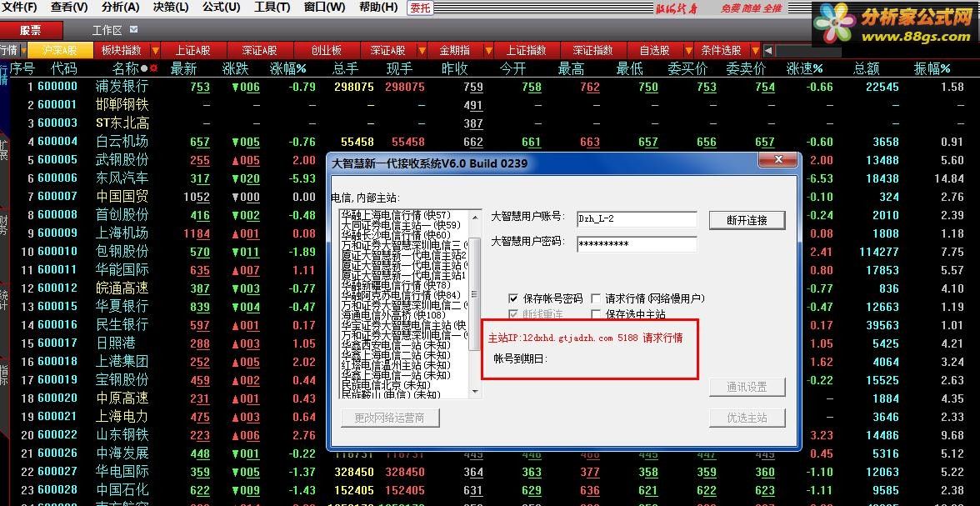Image resolution: width=980 pixels, height=506 pixels.
Task: Sort by the 最新 column header
Action: (183, 68)
